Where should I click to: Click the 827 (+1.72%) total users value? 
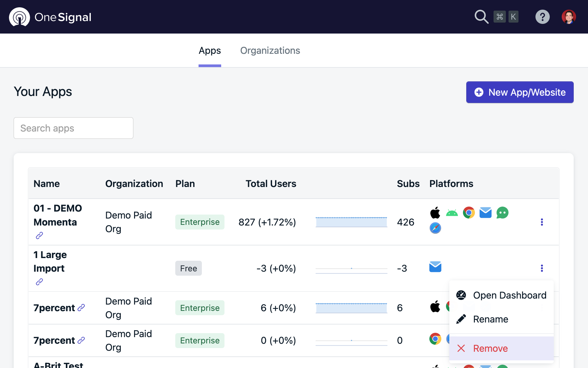(267, 222)
